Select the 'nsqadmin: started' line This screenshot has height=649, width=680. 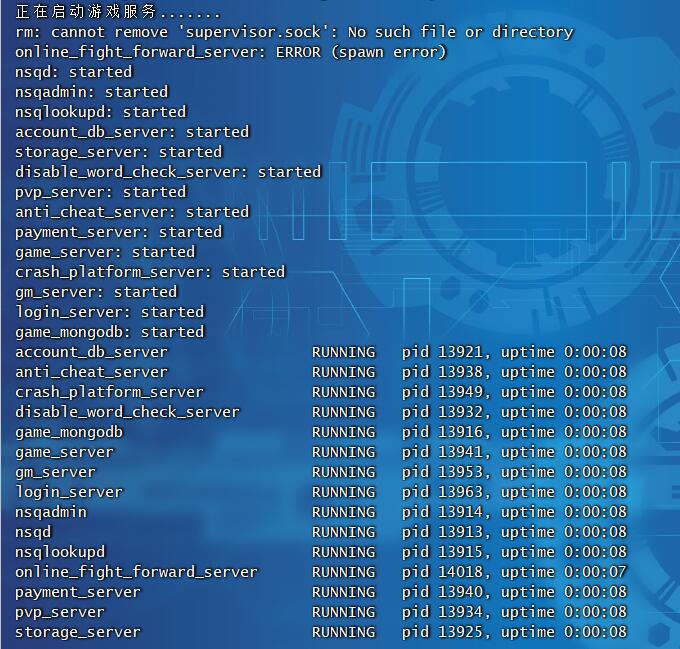coord(92,92)
